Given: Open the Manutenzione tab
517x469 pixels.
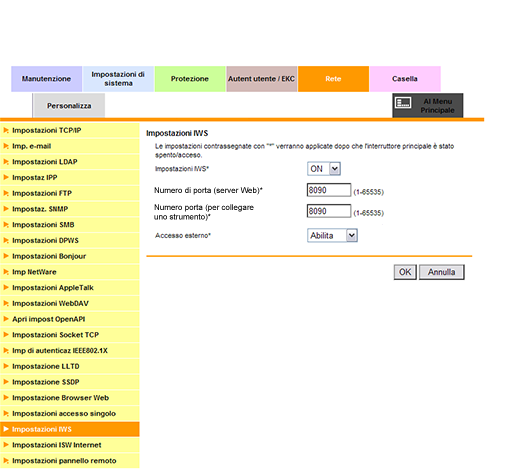Looking at the screenshot, I should pos(46,79).
